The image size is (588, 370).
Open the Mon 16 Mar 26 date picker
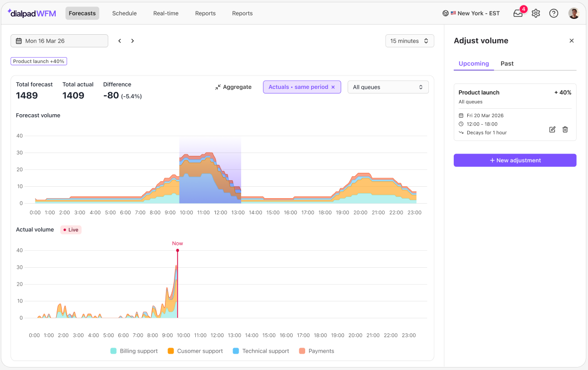(59, 41)
